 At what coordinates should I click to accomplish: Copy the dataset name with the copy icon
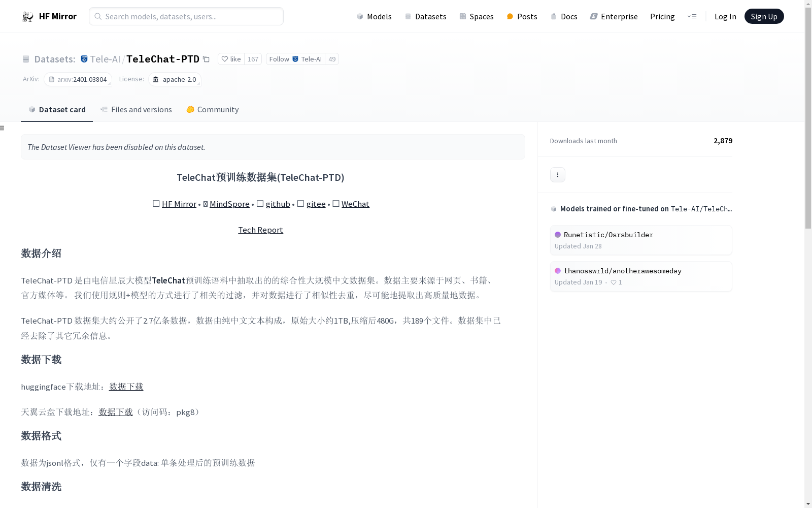[x=206, y=59]
